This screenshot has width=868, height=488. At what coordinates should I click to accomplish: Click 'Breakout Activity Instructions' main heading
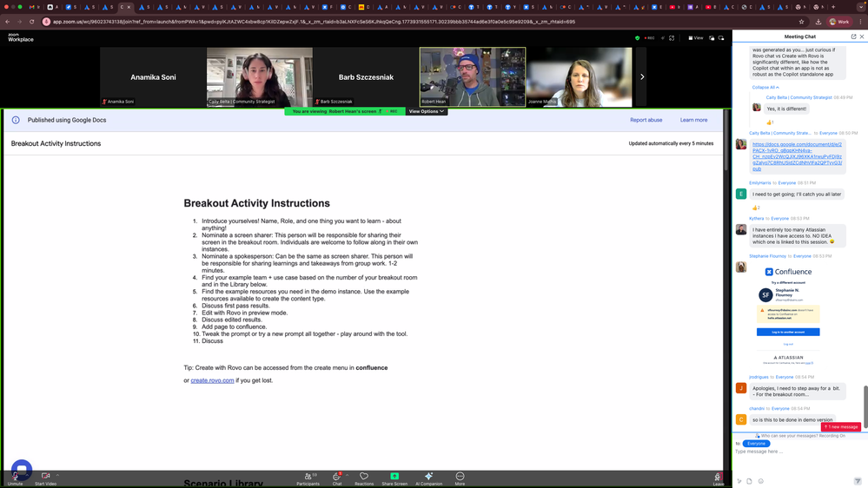click(x=256, y=203)
